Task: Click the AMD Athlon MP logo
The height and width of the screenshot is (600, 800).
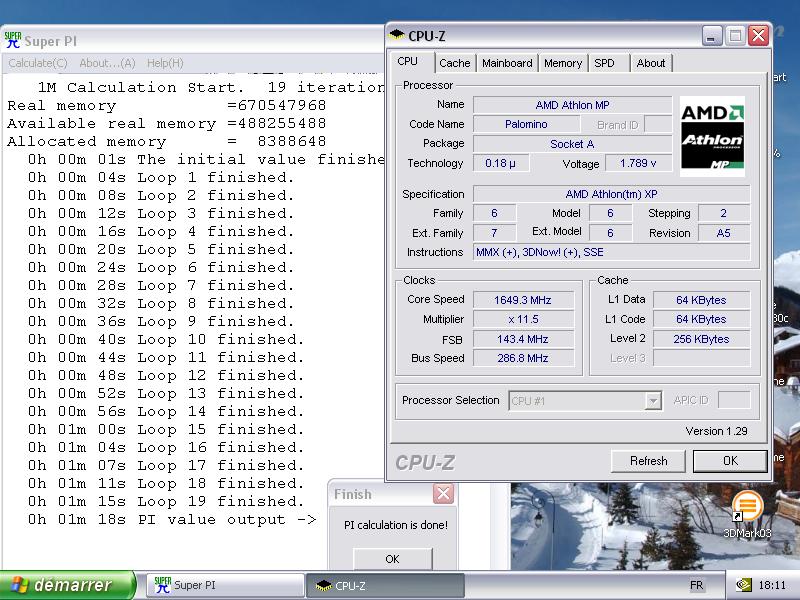Action: [712, 136]
